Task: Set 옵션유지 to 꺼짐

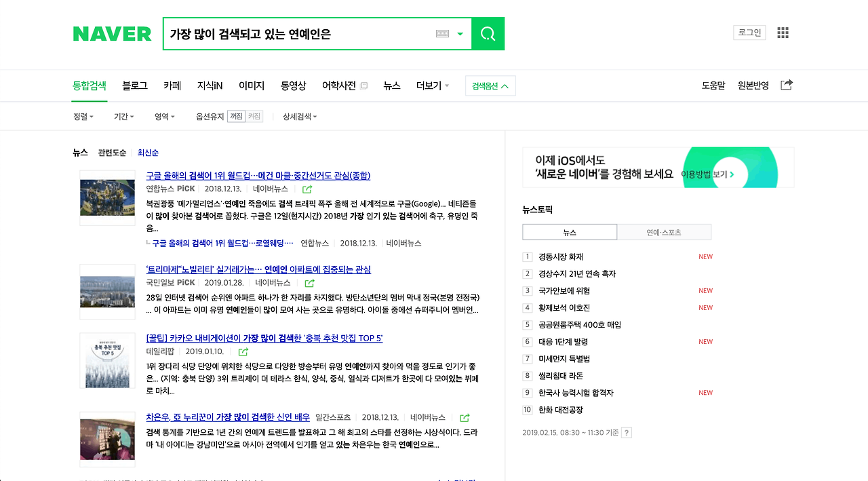Action: point(237,116)
